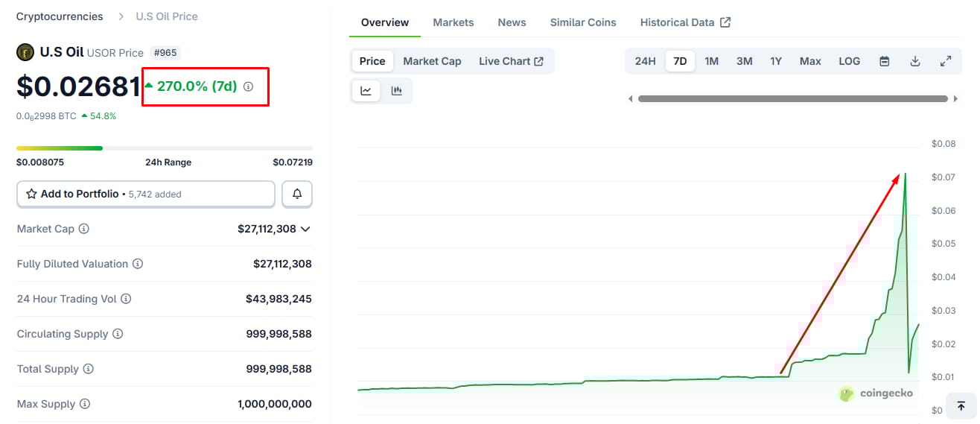Open the calendar date range picker
Image resolution: width=980 pixels, height=424 pixels.
885,61
